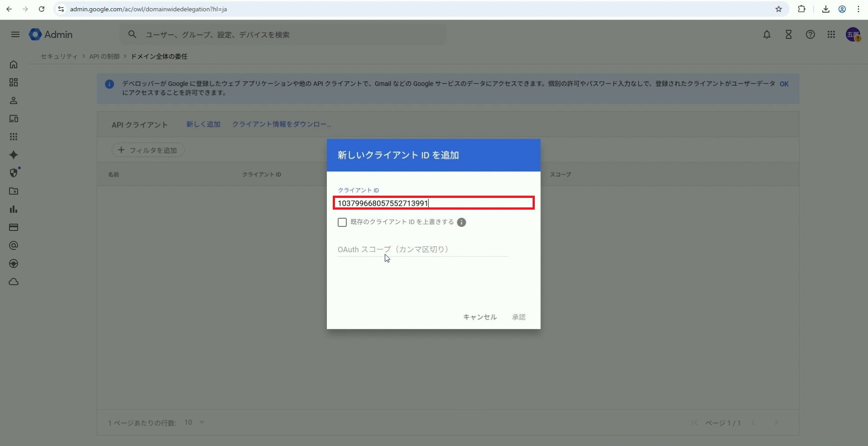
Task: Click info icon beside overwrite checkbox
Action: coord(461,222)
